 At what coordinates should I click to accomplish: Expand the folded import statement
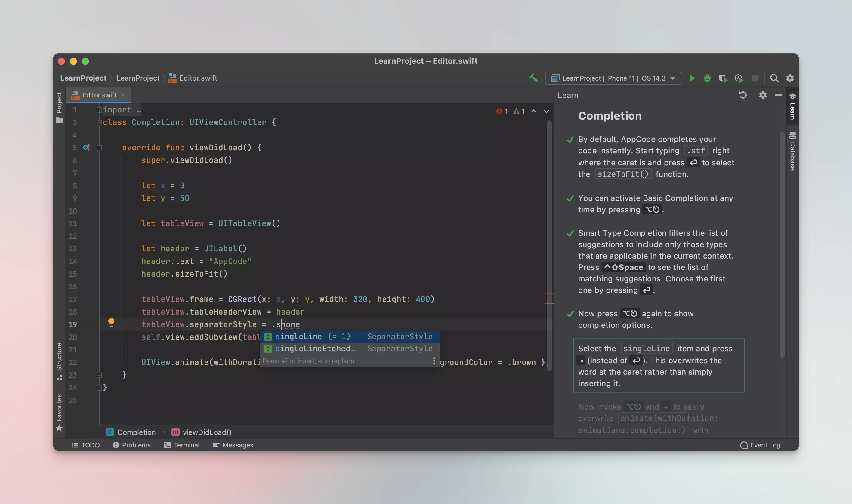tap(99, 110)
